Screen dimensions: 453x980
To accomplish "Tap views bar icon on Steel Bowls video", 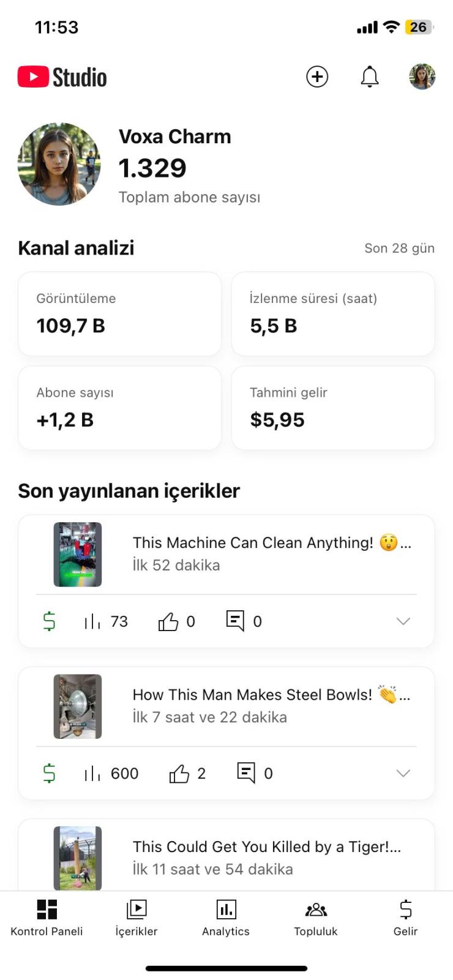I will (92, 774).
